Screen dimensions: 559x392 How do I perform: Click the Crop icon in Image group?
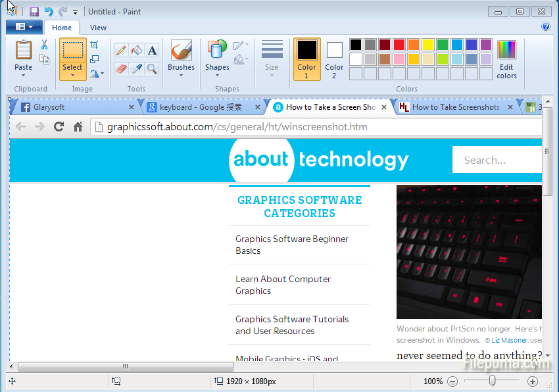click(x=95, y=45)
